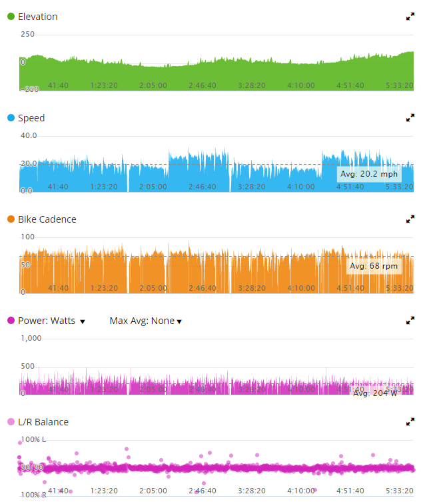Click the 2:05:00 time mark on Elevation chart
The width and height of the screenshot is (429, 504).
click(153, 85)
